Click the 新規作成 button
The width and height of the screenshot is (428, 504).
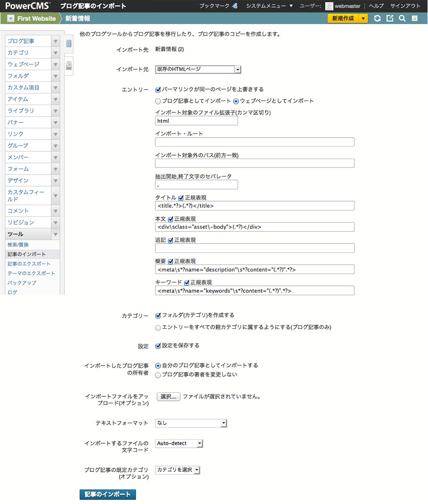(x=343, y=18)
